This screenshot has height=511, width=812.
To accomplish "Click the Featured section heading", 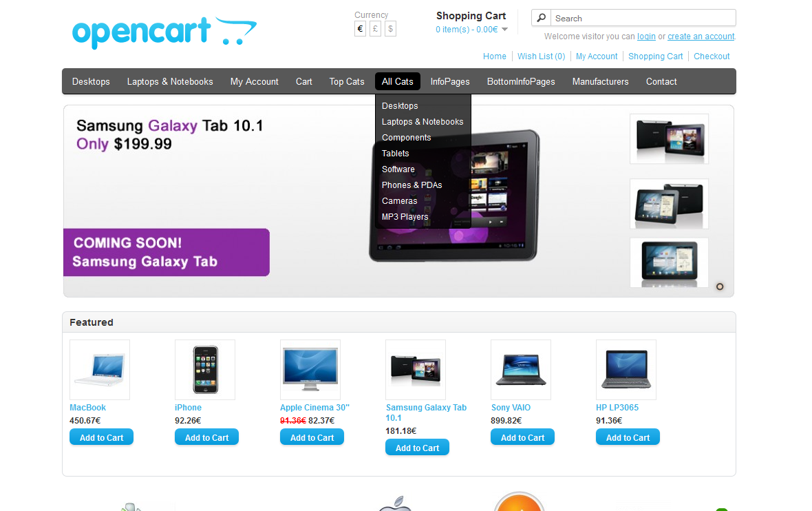I will tap(92, 322).
